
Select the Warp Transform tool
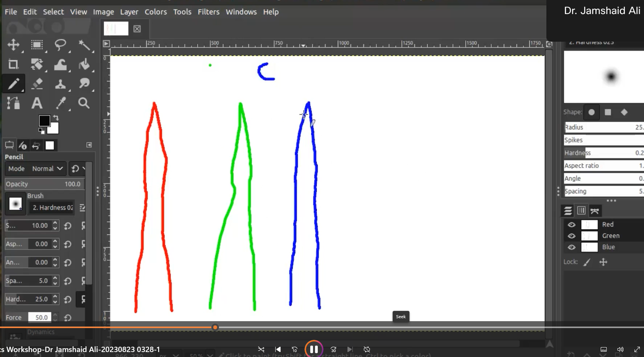tap(60, 64)
